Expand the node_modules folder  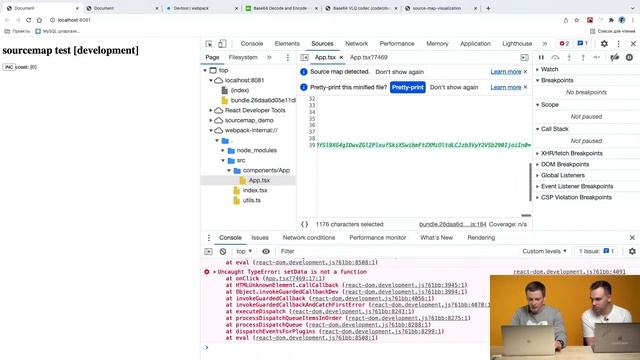tap(223, 151)
